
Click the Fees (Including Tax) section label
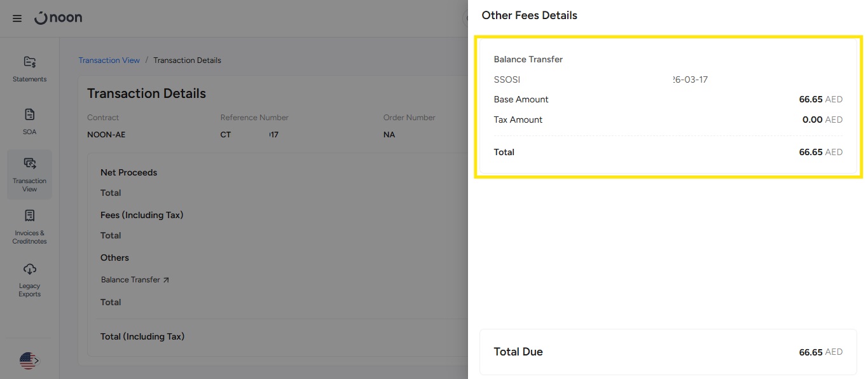[142, 215]
